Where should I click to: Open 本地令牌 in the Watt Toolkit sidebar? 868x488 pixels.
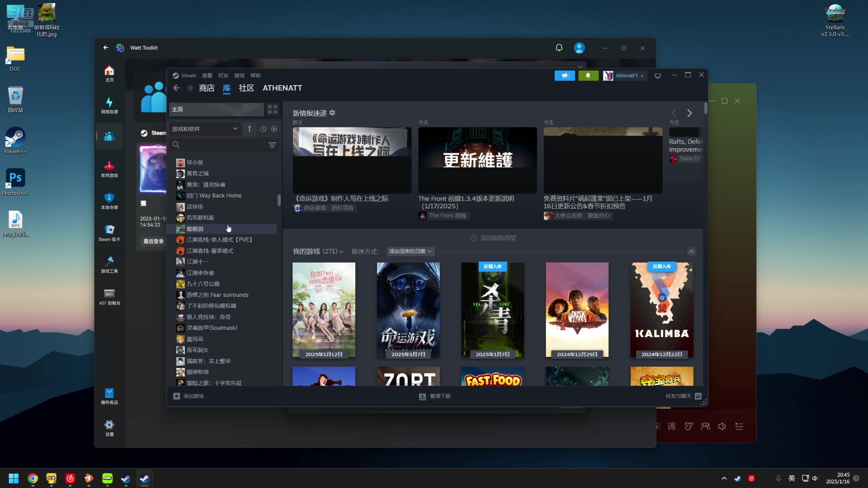click(x=109, y=202)
